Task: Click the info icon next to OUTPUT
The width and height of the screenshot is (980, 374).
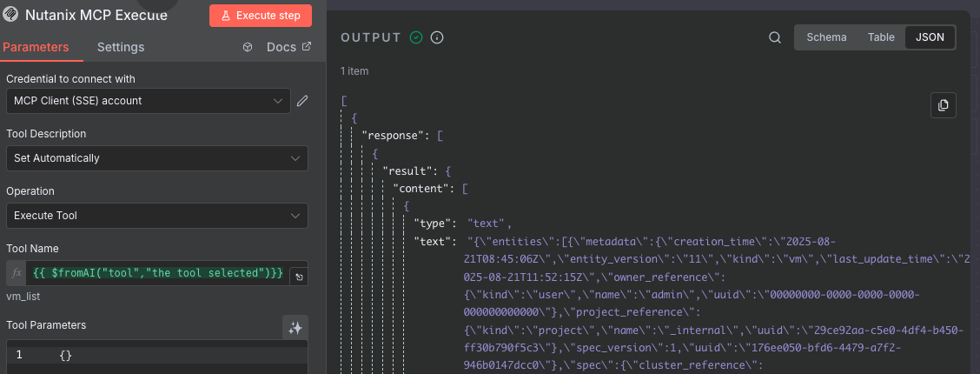Action: 437,37
